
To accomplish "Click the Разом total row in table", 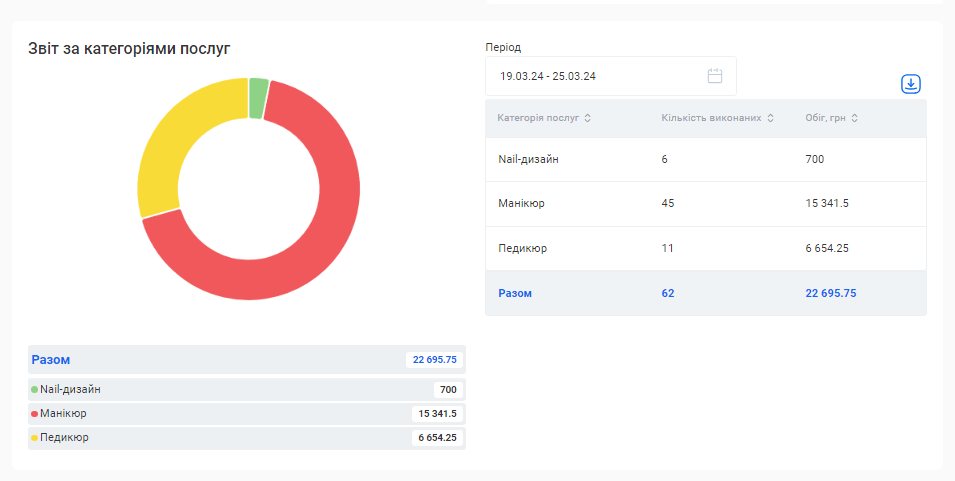I will tap(705, 293).
